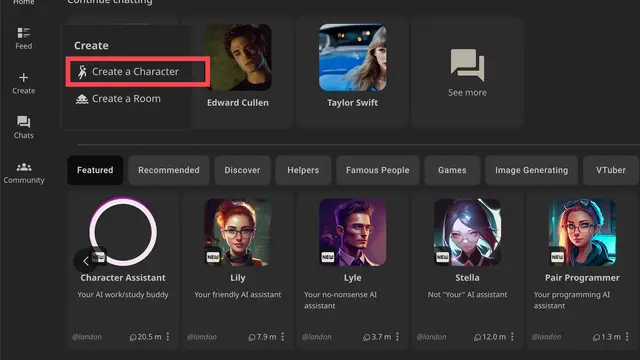Switch to the Featured tab
The width and height of the screenshot is (640, 360).
95,170
